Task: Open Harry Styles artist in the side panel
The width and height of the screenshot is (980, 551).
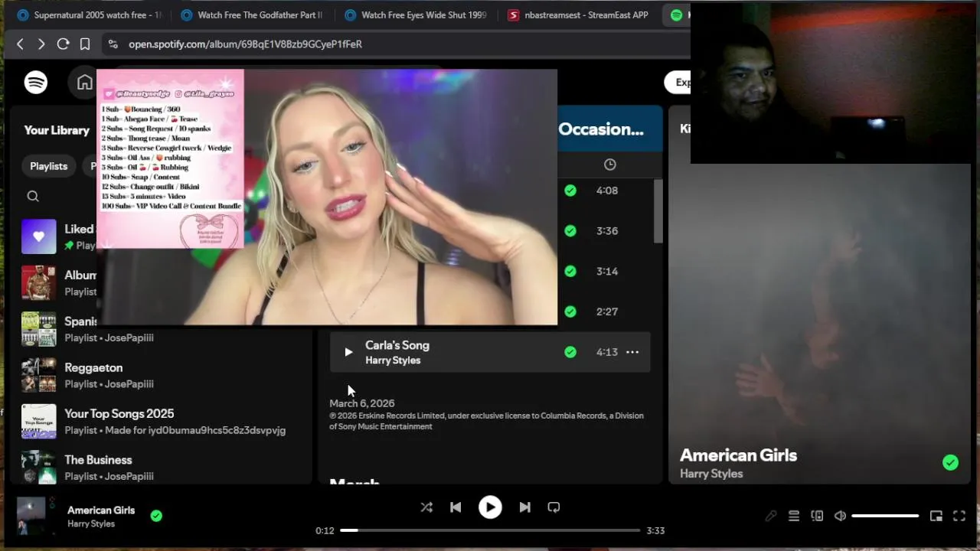Action: [x=711, y=474]
